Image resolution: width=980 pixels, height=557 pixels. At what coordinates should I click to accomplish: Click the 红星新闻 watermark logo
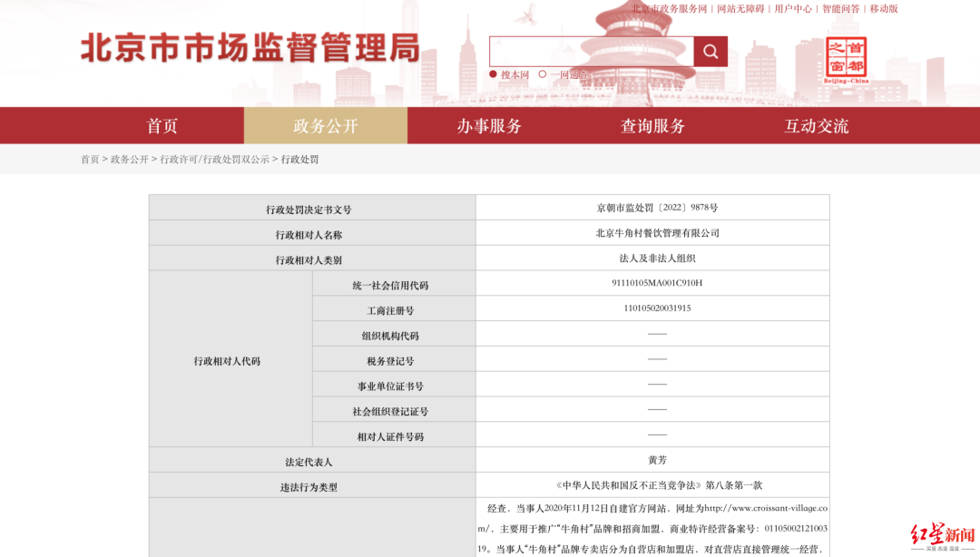point(943,537)
